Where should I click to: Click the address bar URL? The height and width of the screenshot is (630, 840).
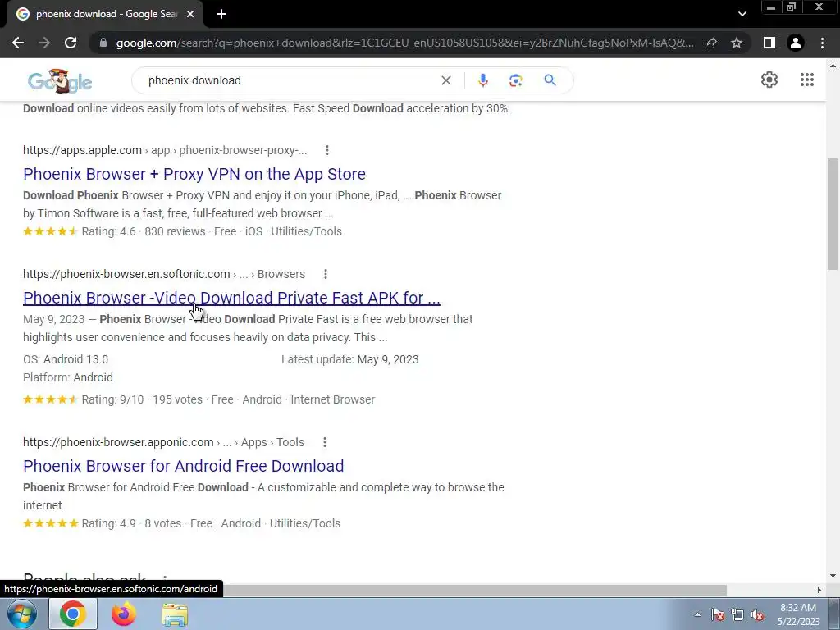point(404,43)
